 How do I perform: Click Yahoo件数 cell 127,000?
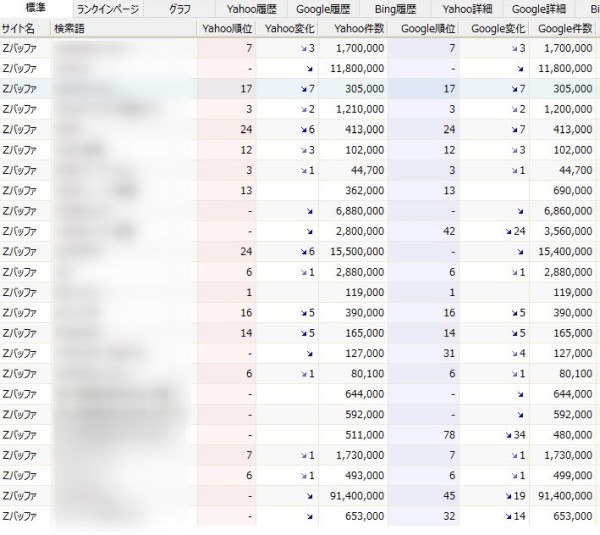[x=353, y=353]
